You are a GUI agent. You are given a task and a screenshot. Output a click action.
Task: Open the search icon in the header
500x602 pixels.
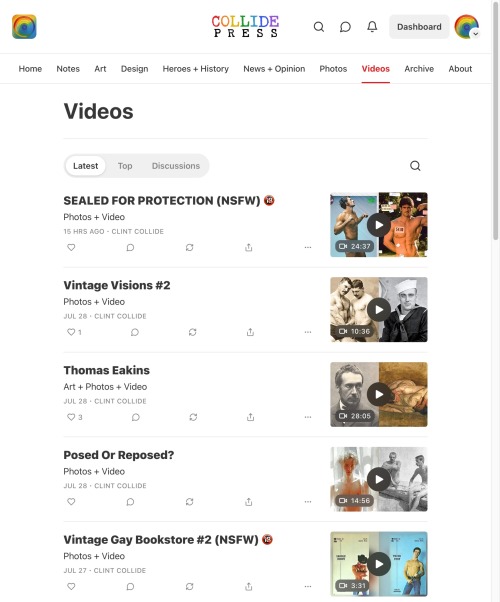(x=319, y=27)
